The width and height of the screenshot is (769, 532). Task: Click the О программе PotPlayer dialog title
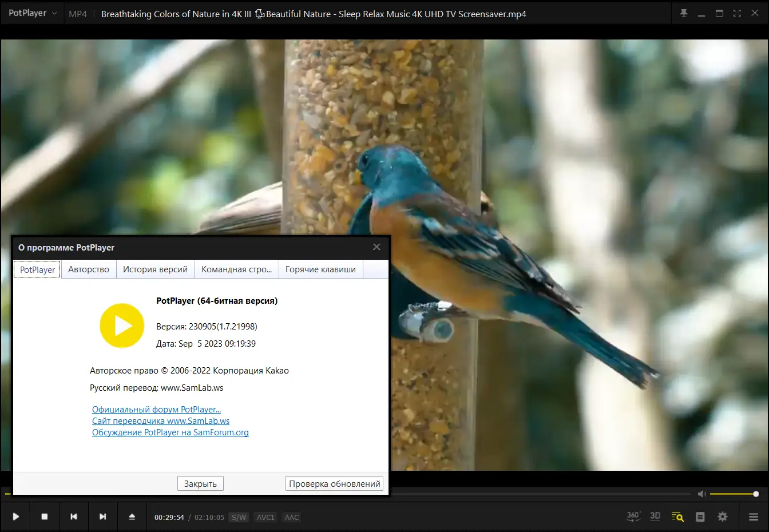pyautogui.click(x=66, y=248)
